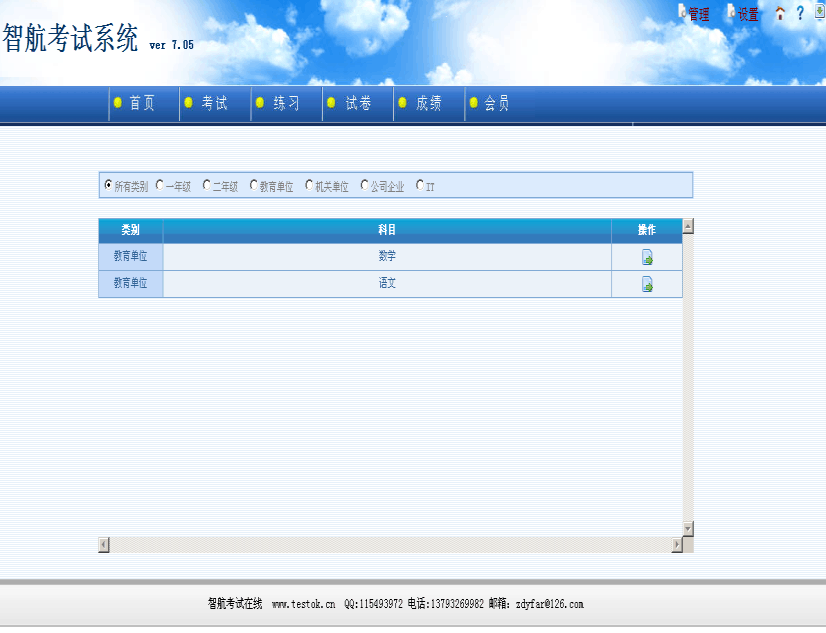
Task: Open help via the question mark icon
Action: [800, 14]
